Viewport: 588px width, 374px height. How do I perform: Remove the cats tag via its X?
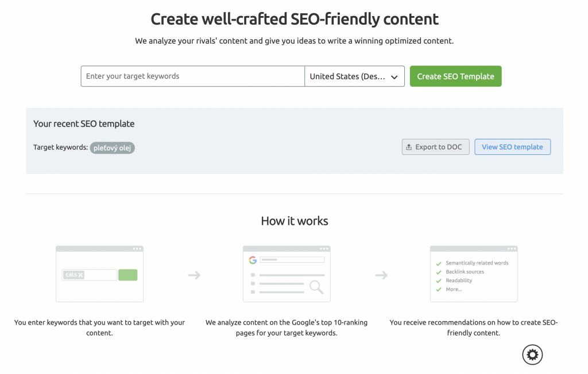tap(80, 275)
